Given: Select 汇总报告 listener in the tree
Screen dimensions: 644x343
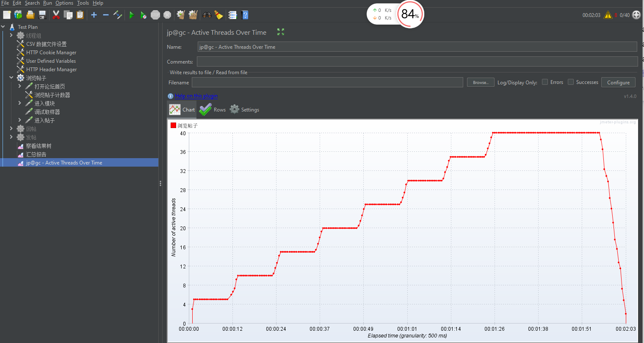Looking at the screenshot, I should 36,154.
